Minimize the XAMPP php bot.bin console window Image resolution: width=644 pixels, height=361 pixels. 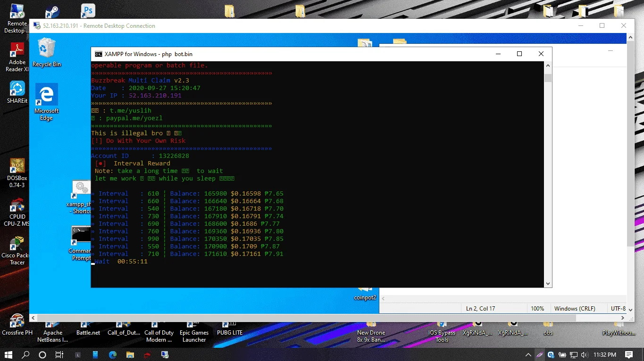[x=498, y=54]
